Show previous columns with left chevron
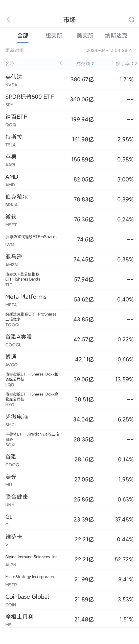Screen dimensions: 139x644 pos(61,63)
